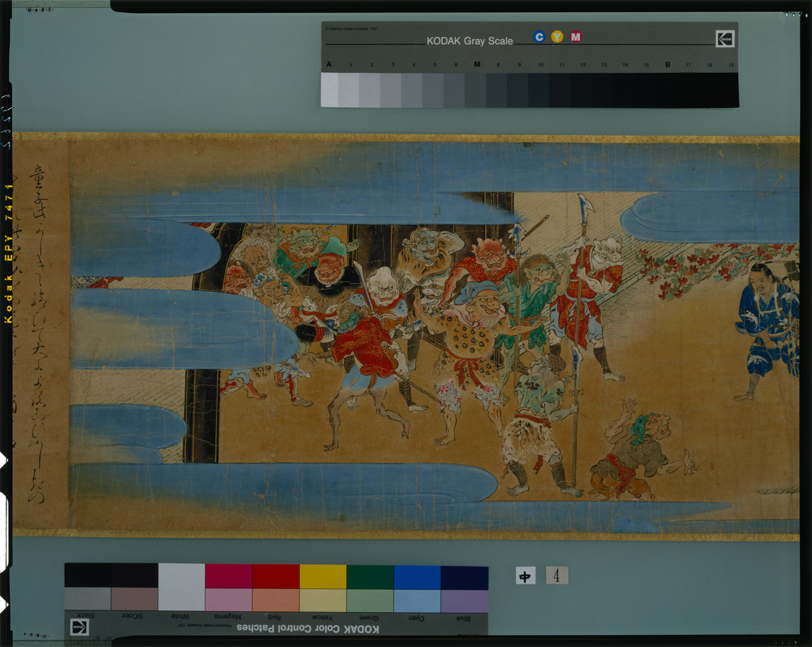Pick the lightest gray step under letter A
The width and height of the screenshot is (812, 647).
point(329,90)
